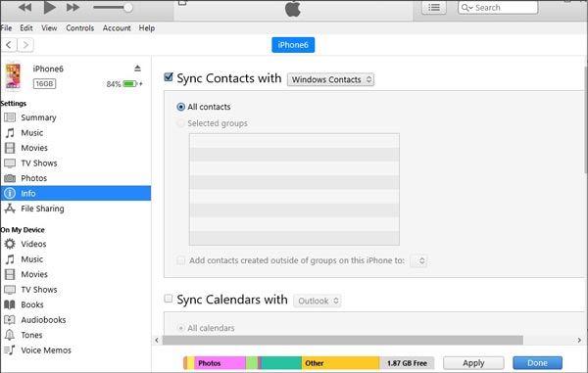Click the teal storage bar segment

pyautogui.click(x=281, y=363)
